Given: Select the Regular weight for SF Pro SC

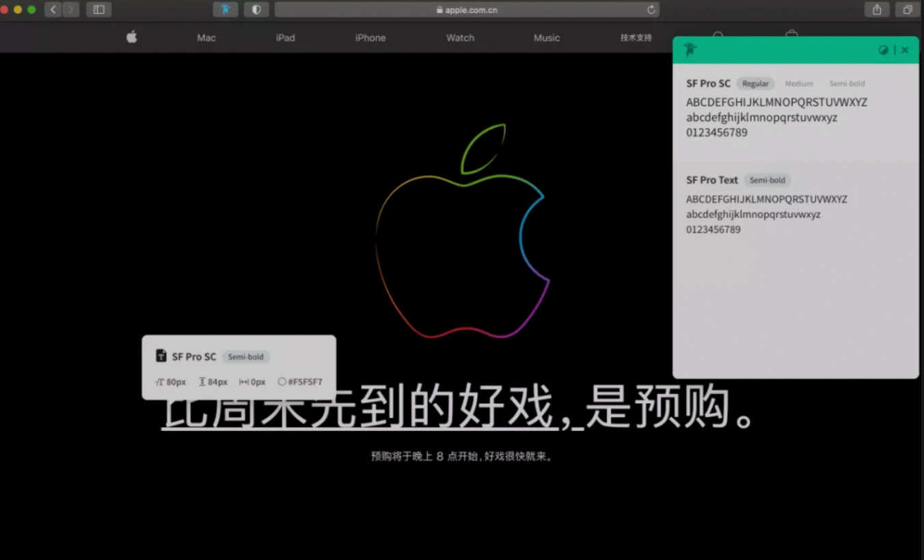Looking at the screenshot, I should (x=755, y=83).
